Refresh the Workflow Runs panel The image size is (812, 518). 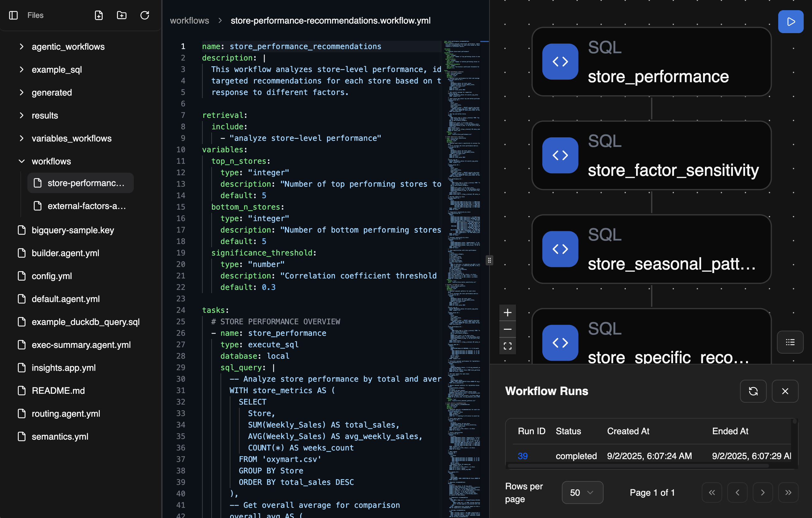pos(753,391)
